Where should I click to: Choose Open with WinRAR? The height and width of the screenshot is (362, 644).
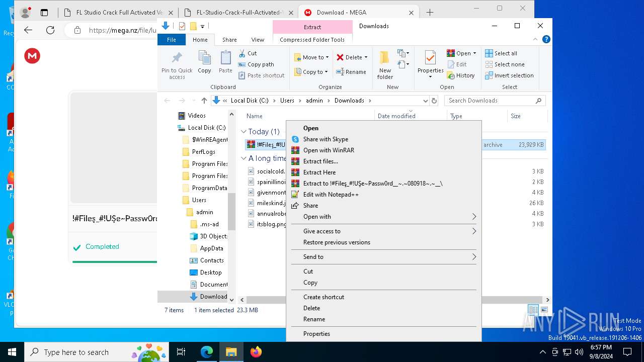click(383, 150)
